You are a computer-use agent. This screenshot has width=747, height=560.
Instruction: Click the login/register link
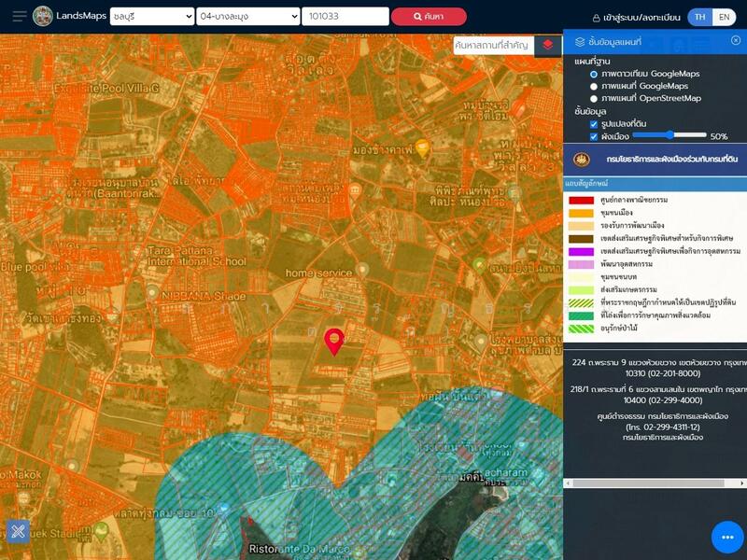point(639,18)
